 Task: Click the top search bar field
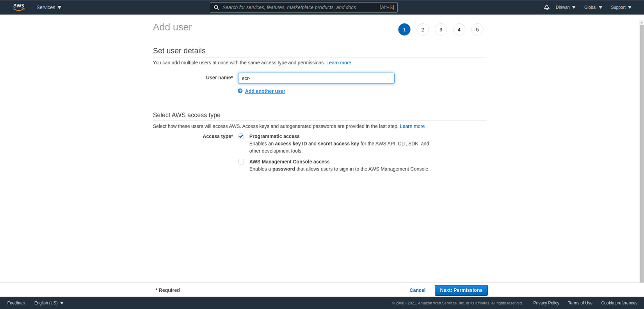point(304,7)
